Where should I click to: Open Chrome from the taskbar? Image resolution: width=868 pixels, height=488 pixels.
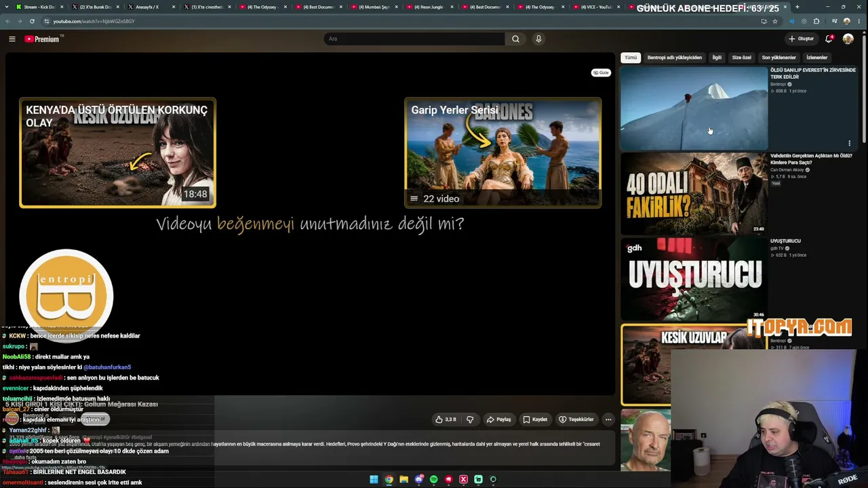click(x=389, y=479)
